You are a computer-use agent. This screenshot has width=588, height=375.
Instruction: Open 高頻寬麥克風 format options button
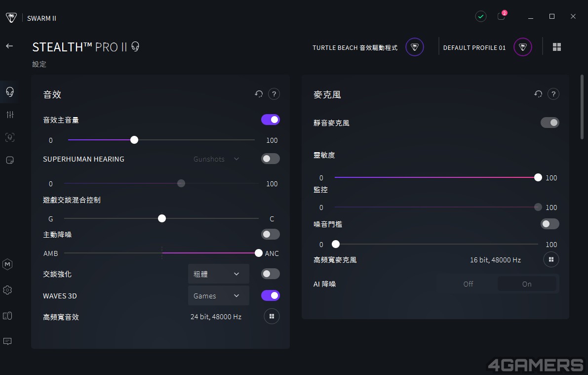551,259
